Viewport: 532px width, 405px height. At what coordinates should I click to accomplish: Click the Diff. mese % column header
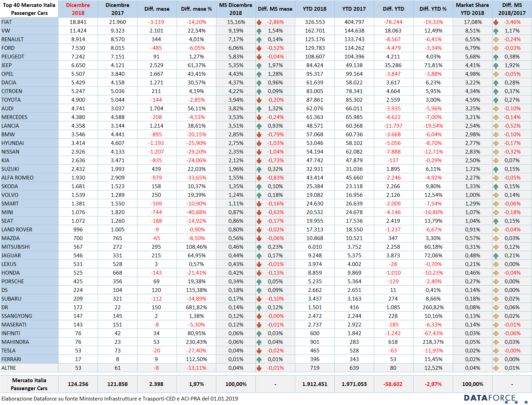click(x=196, y=9)
